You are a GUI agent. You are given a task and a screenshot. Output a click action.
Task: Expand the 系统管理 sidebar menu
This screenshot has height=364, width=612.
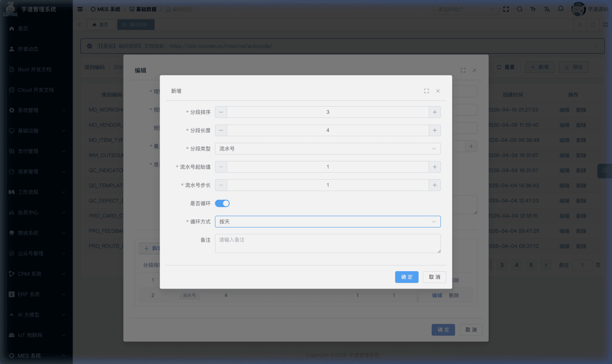(36, 110)
